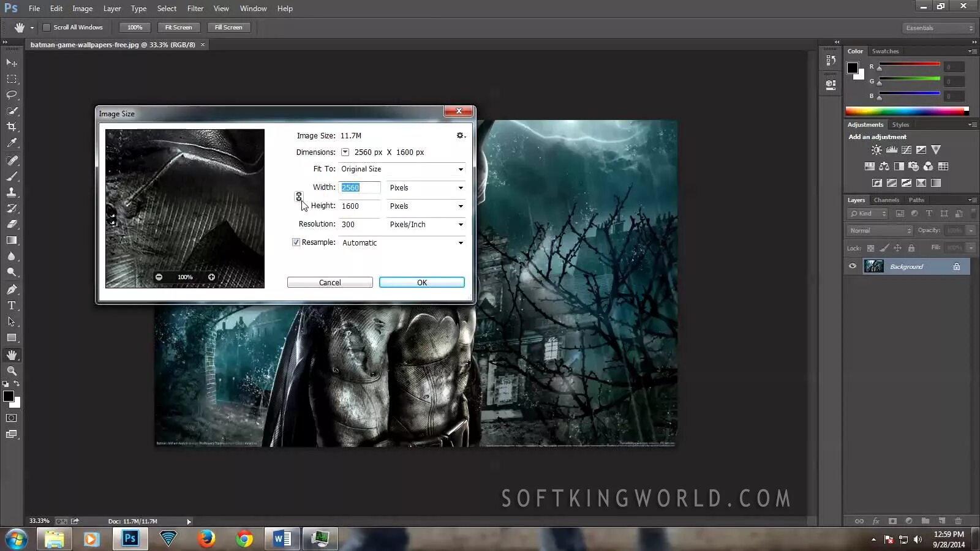980x551 pixels.
Task: Click OK in Image Size dialog
Action: pos(422,282)
